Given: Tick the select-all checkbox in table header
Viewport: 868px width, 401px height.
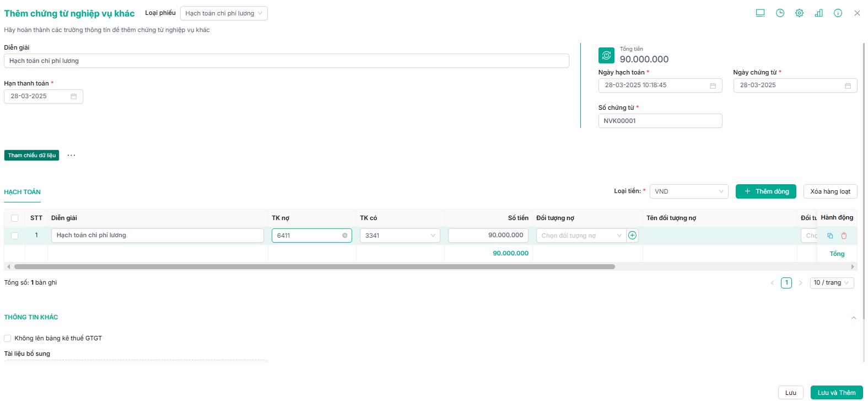Looking at the screenshot, I should coord(15,218).
